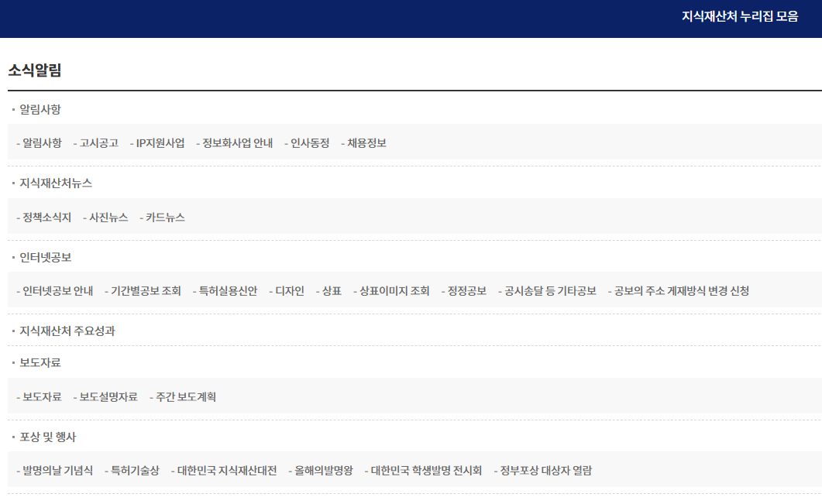Click the 소식알림 page title
The width and height of the screenshot is (822, 504).
point(35,70)
